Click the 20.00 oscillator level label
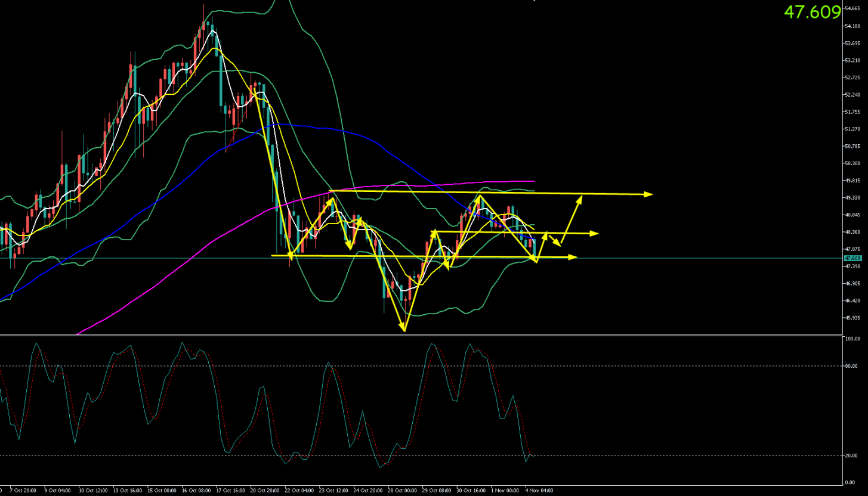The width and height of the screenshot is (868, 496). coord(851,455)
